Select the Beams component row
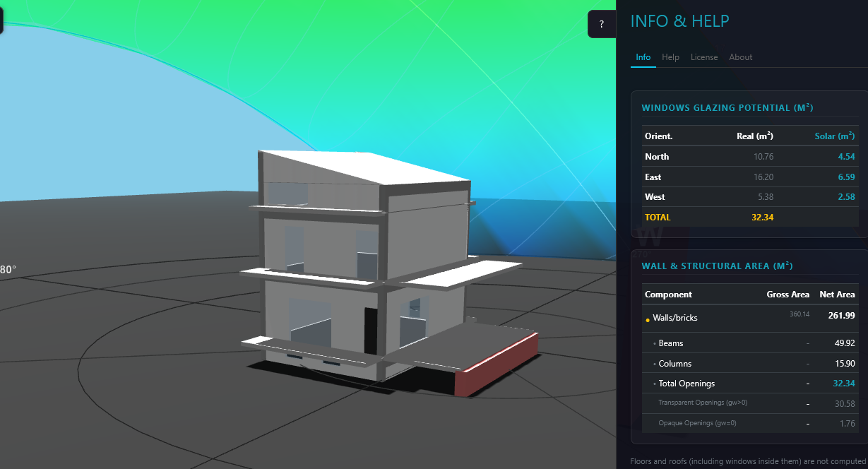Image resolution: width=868 pixels, height=469 pixels. [x=670, y=343]
